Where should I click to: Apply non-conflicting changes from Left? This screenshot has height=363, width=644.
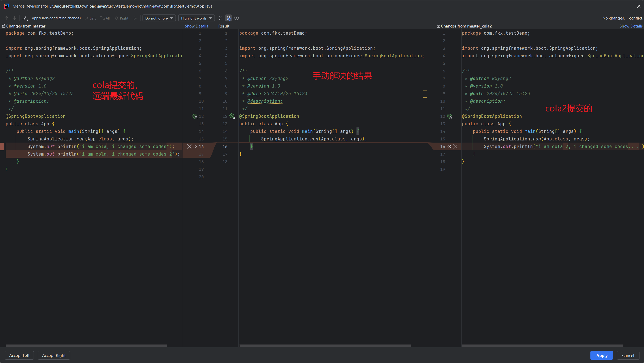tap(91, 18)
